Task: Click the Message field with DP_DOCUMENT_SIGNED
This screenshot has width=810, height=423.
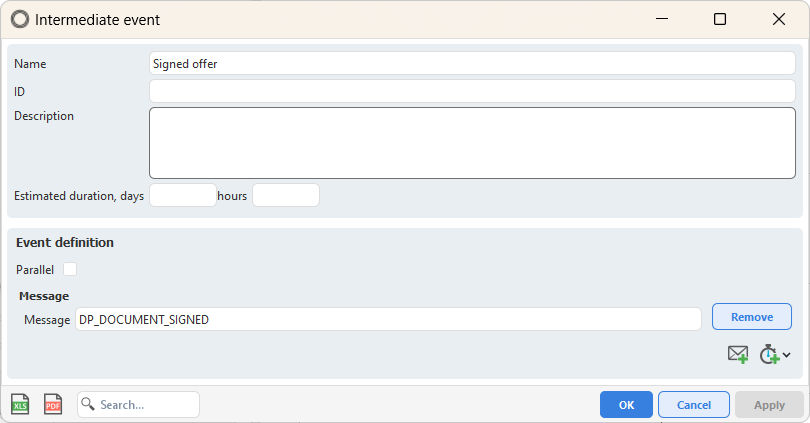Action: coord(388,319)
